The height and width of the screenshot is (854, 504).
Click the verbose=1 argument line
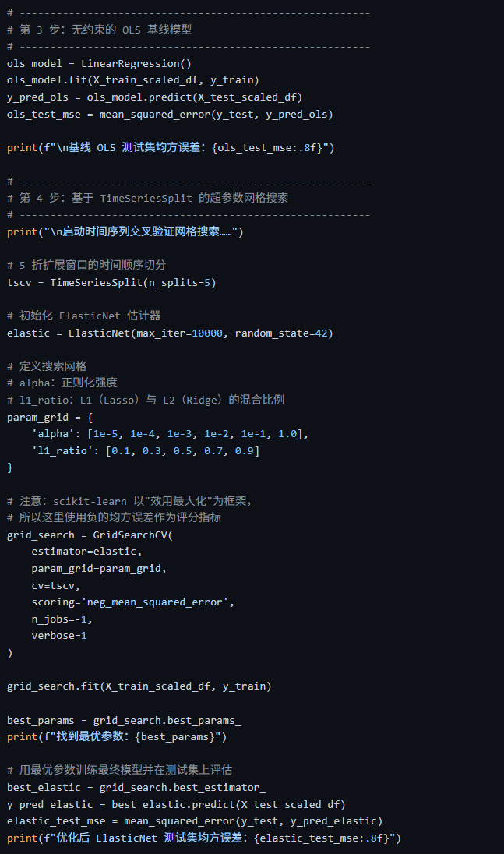coord(59,636)
